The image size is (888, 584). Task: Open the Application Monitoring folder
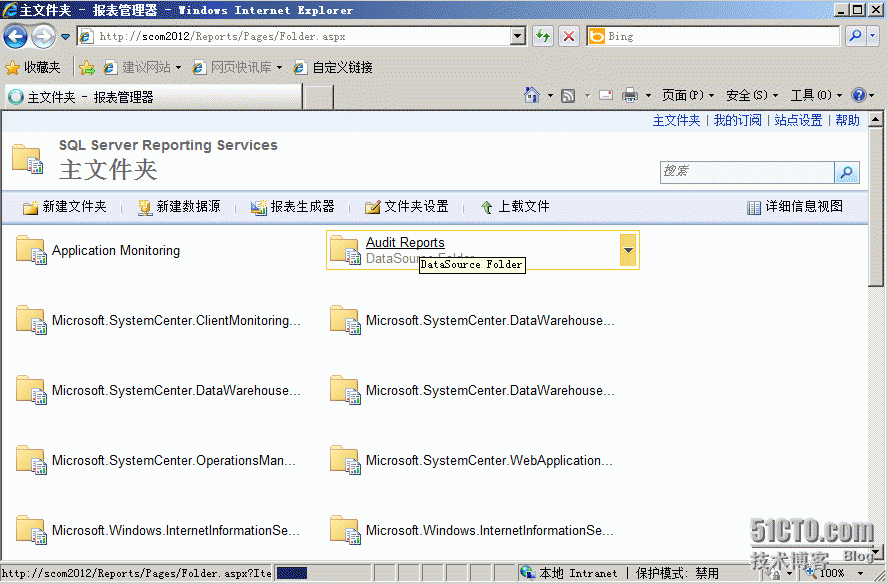tap(116, 250)
